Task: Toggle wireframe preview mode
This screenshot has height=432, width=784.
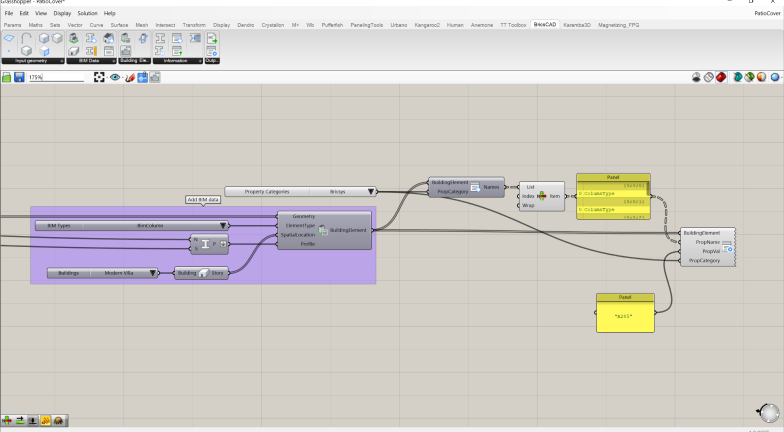Action: point(708,77)
